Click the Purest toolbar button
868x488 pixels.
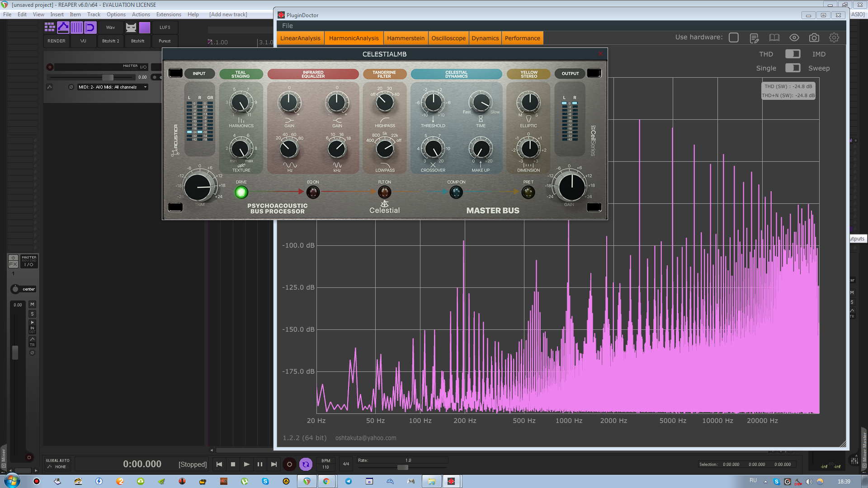pos(165,41)
